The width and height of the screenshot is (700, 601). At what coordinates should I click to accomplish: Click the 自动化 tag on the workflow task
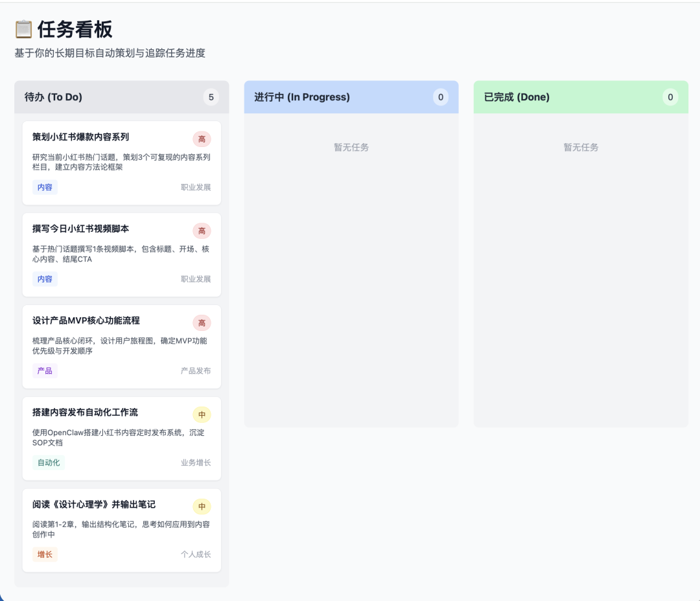[x=48, y=462]
